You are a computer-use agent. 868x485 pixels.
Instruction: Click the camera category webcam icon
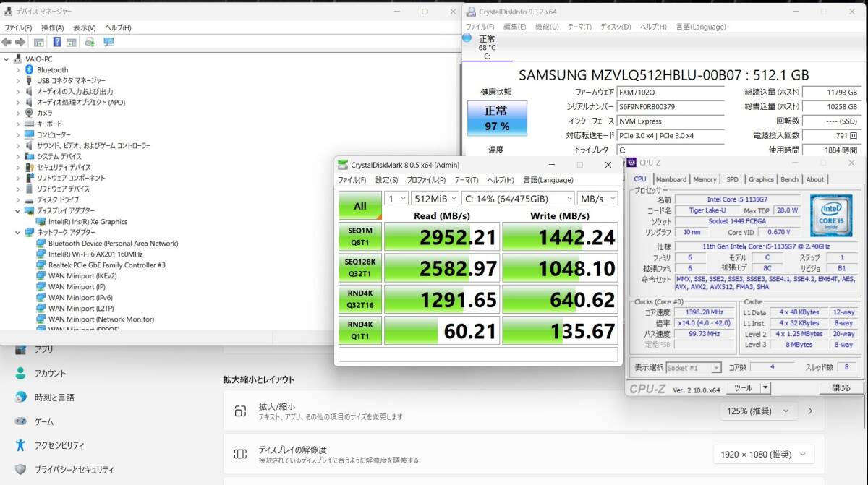pyautogui.click(x=30, y=113)
